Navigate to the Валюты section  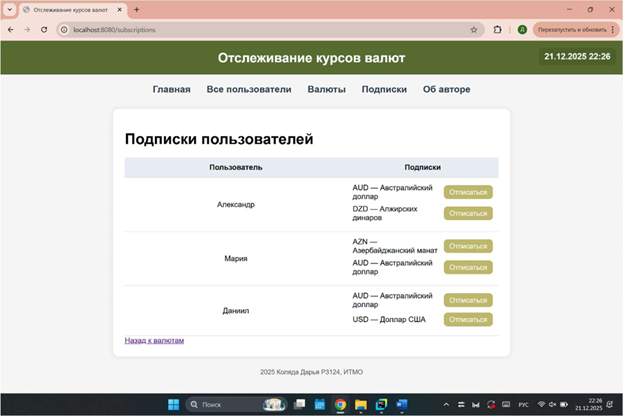point(326,89)
